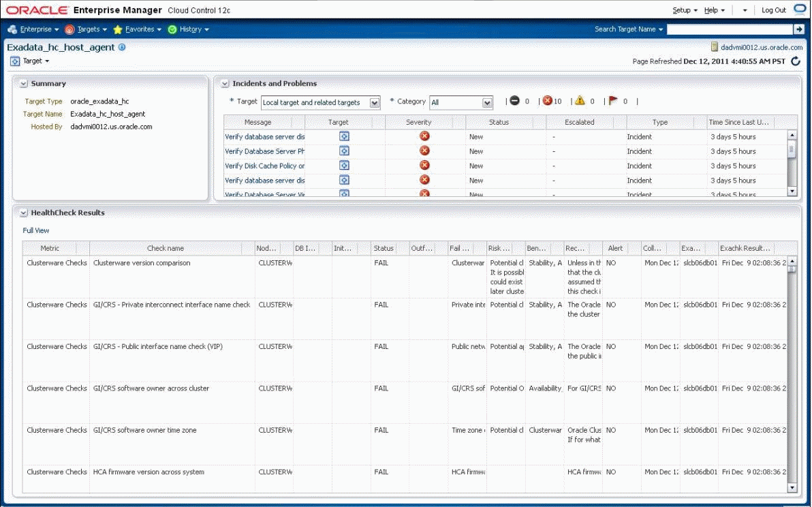Click the refresh page icon
The height and width of the screenshot is (507, 812).
796,61
